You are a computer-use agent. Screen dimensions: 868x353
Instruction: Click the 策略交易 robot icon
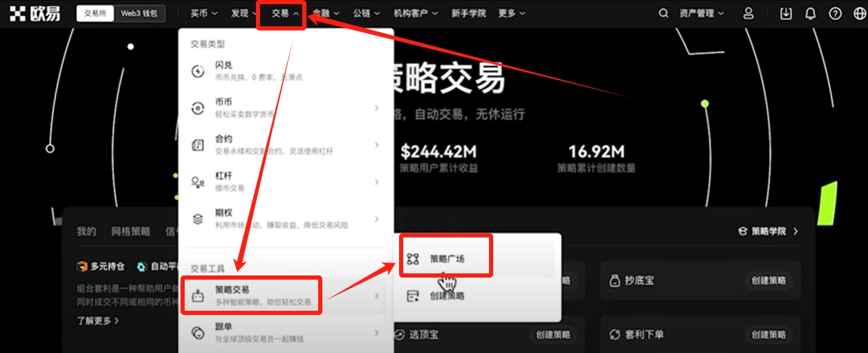(x=198, y=296)
